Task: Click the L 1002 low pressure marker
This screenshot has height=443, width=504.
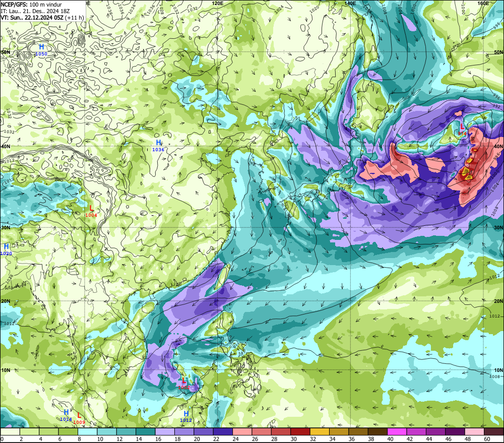Action: pyautogui.click(x=184, y=383)
